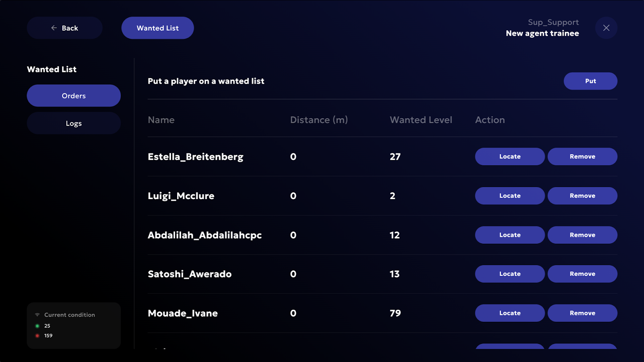Remove Satoshi_Awerado from the wanted list
The width and height of the screenshot is (644, 362).
point(582,274)
